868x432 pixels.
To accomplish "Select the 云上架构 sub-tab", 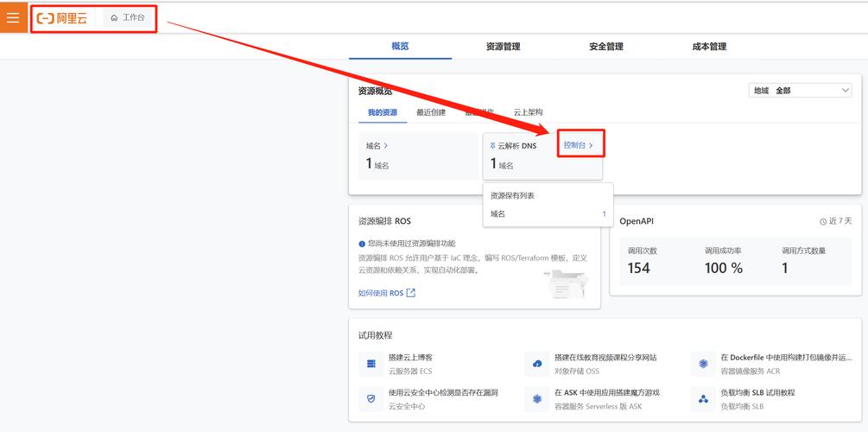I will tap(528, 112).
